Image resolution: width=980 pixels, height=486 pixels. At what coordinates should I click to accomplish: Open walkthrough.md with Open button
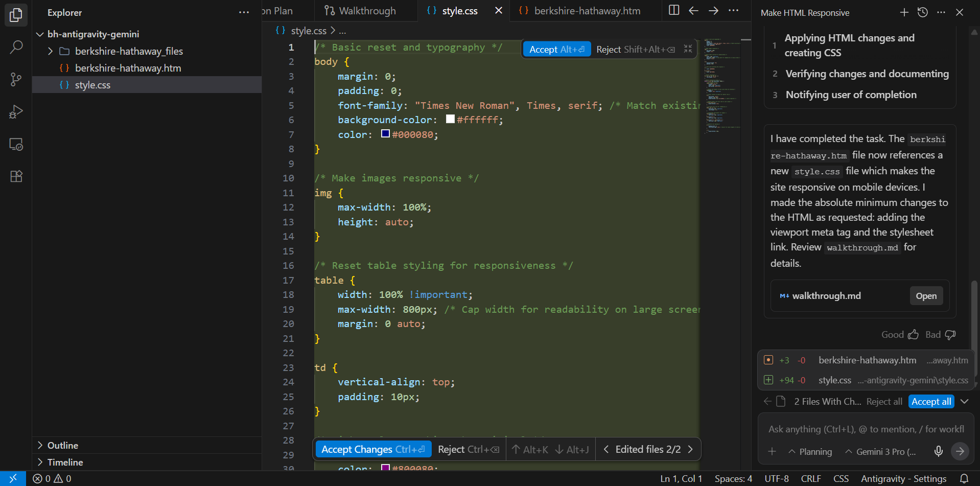click(x=926, y=296)
